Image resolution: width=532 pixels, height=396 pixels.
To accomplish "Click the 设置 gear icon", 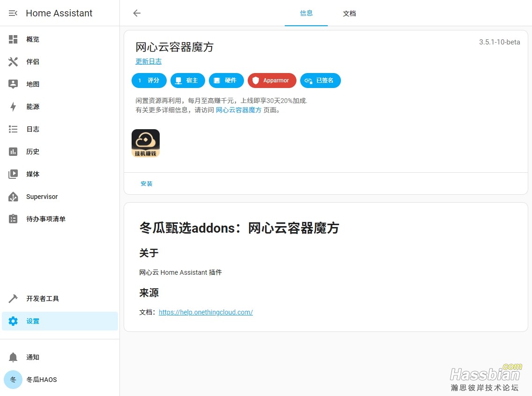I will 13,321.
